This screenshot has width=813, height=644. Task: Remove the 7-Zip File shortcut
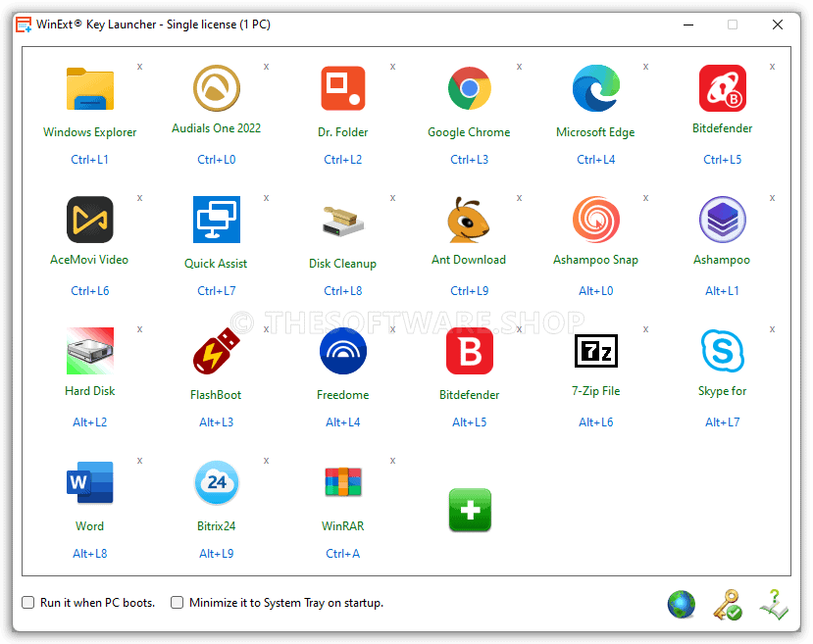tap(645, 329)
